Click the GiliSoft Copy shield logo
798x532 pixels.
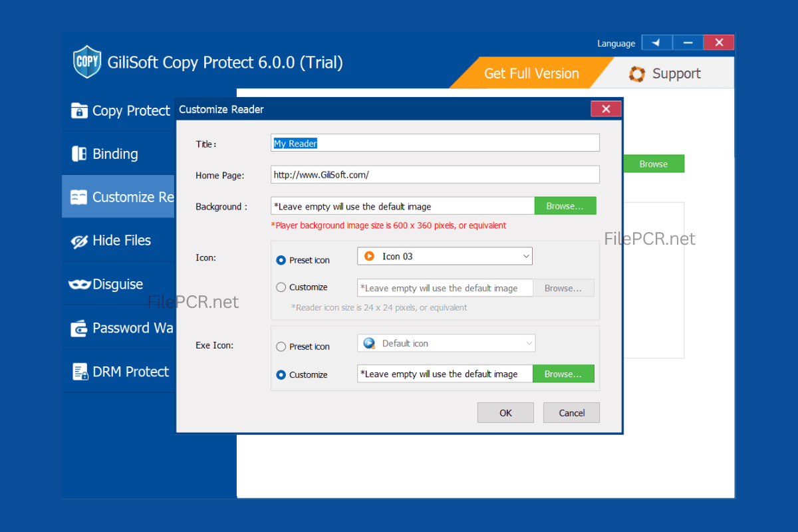tap(87, 62)
